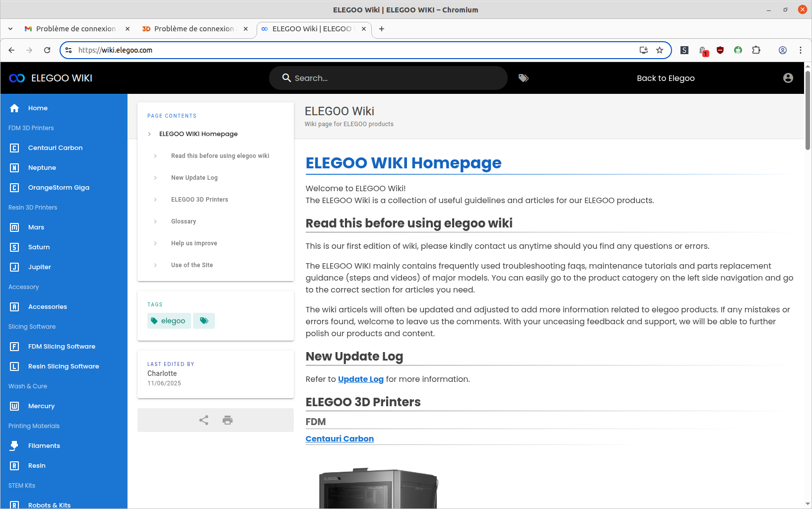
Task: Click the ELEGOO infinity logo icon
Action: pos(17,78)
